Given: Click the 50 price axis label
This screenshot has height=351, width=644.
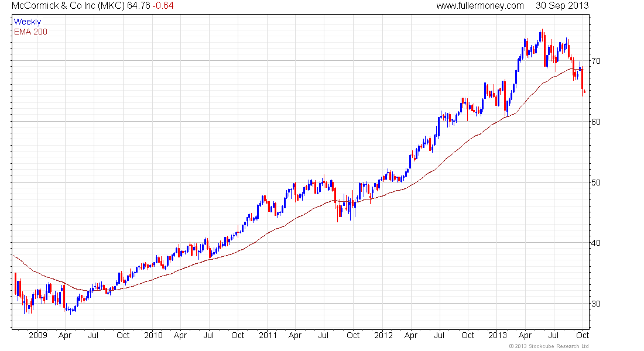Looking at the screenshot, I should [x=595, y=183].
